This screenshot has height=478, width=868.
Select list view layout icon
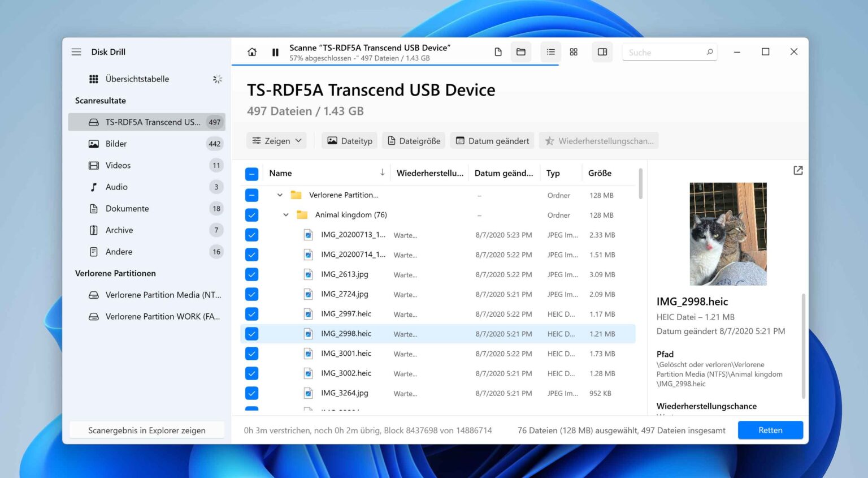click(550, 52)
